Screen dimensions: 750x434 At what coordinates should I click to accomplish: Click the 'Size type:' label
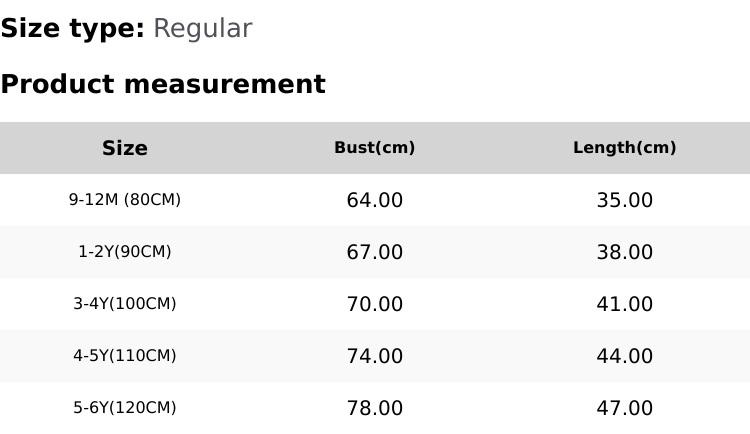(72, 29)
